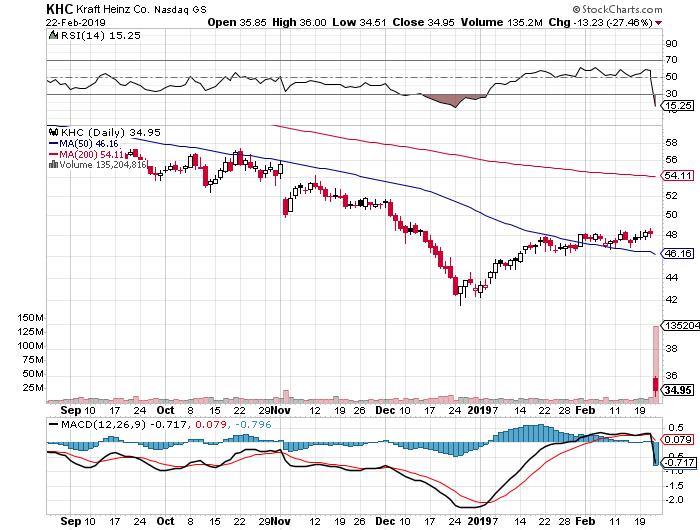Click the large final-day volume spike bar
The image size is (700, 530).
pos(656,364)
